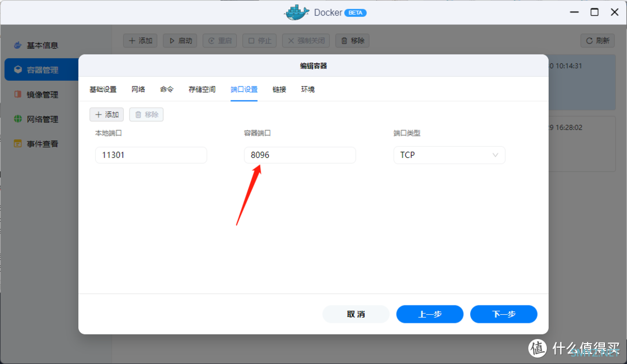The width and height of the screenshot is (627, 364).
Task: Select the 端口设置 tab
Action: 244,89
